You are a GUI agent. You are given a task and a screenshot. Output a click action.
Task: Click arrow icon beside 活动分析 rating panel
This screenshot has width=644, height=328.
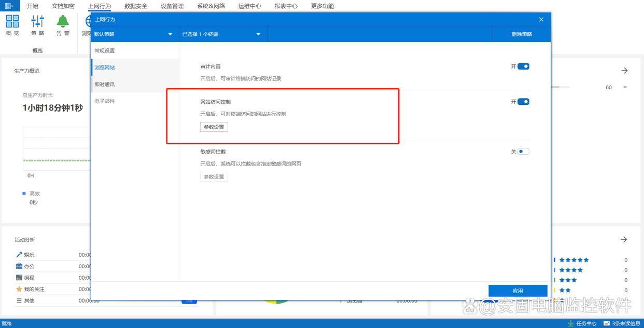point(624,239)
